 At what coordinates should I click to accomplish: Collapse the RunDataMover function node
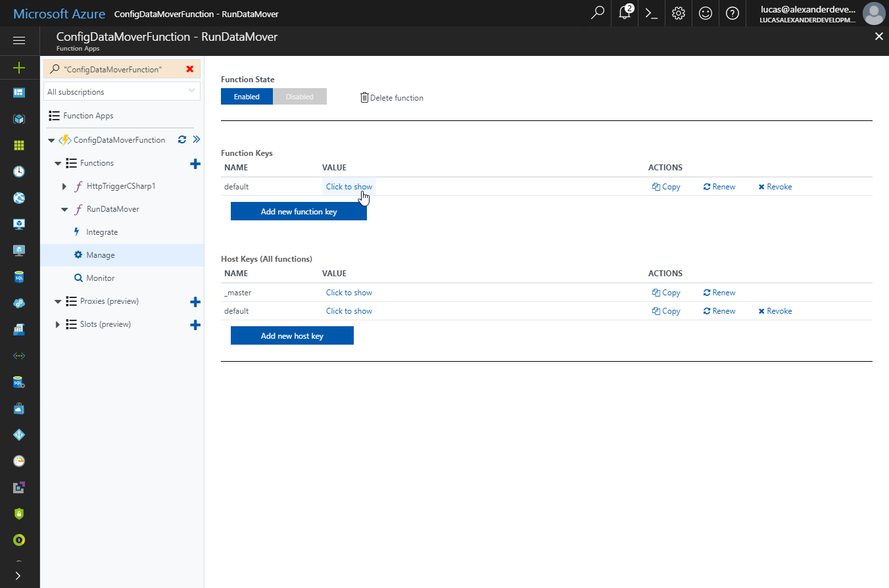[64, 209]
